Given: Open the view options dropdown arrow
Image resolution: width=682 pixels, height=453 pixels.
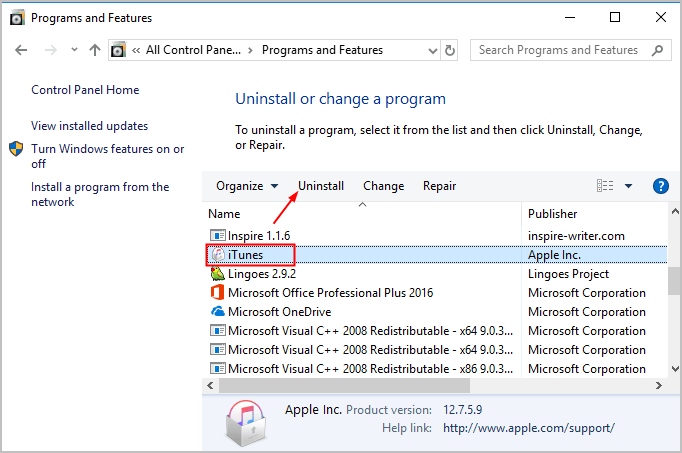Looking at the screenshot, I should click(628, 186).
